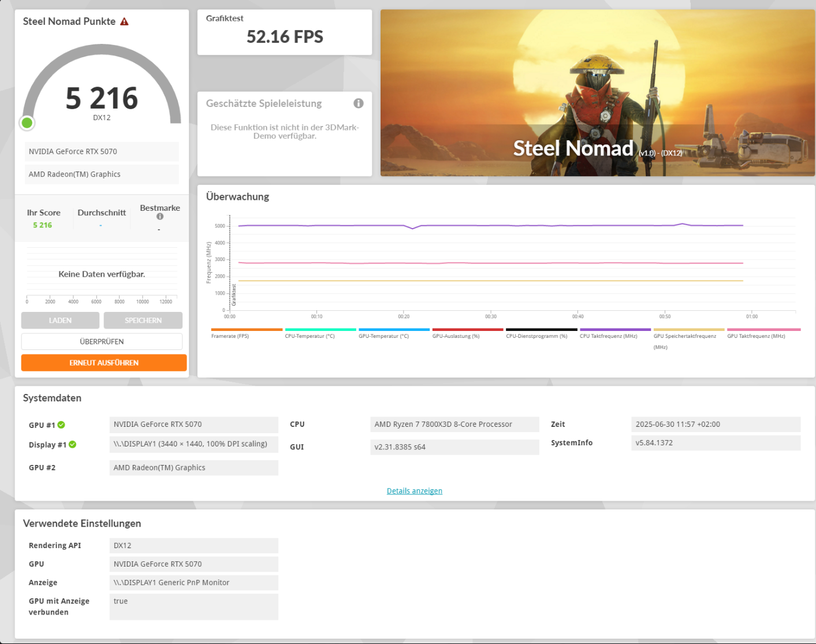Click the purple CPU frequency line in chart
The image size is (816, 644).
tap(491, 225)
